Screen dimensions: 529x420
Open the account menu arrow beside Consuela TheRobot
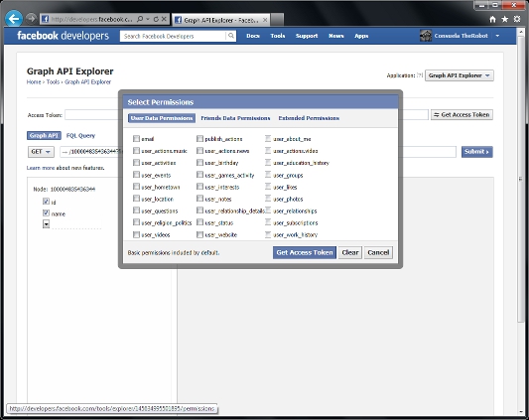tap(497, 36)
